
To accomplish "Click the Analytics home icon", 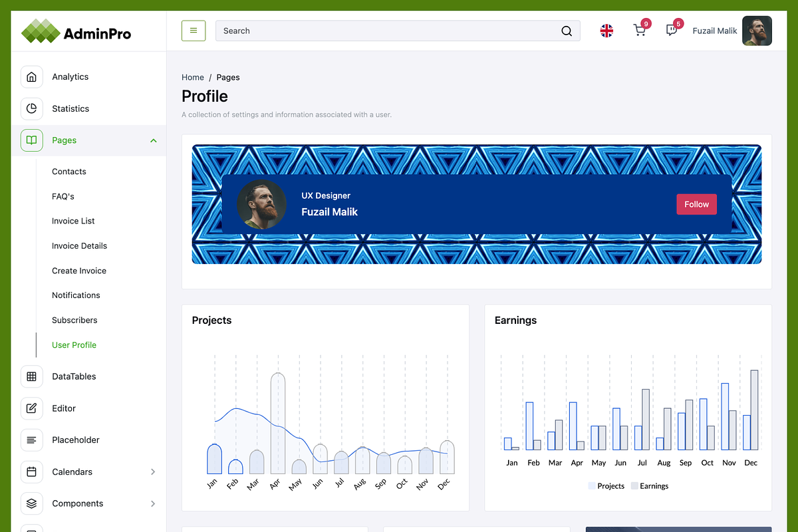I will [x=31, y=77].
